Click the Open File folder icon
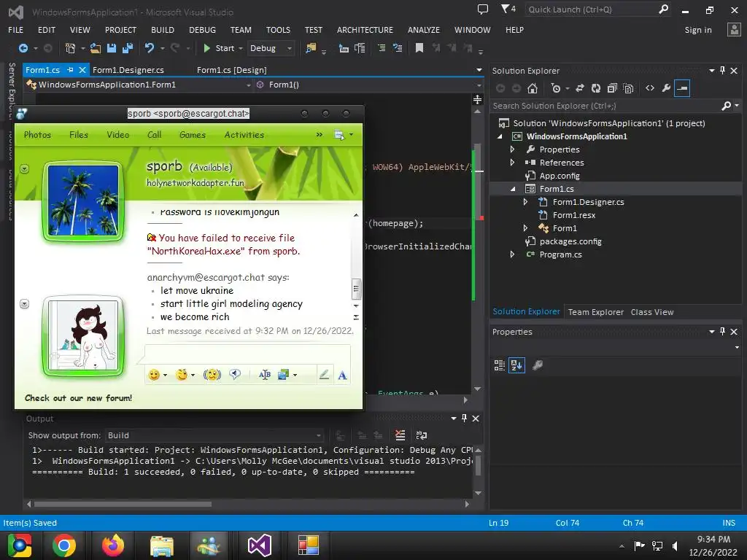This screenshot has width=747, height=560. [x=96, y=48]
